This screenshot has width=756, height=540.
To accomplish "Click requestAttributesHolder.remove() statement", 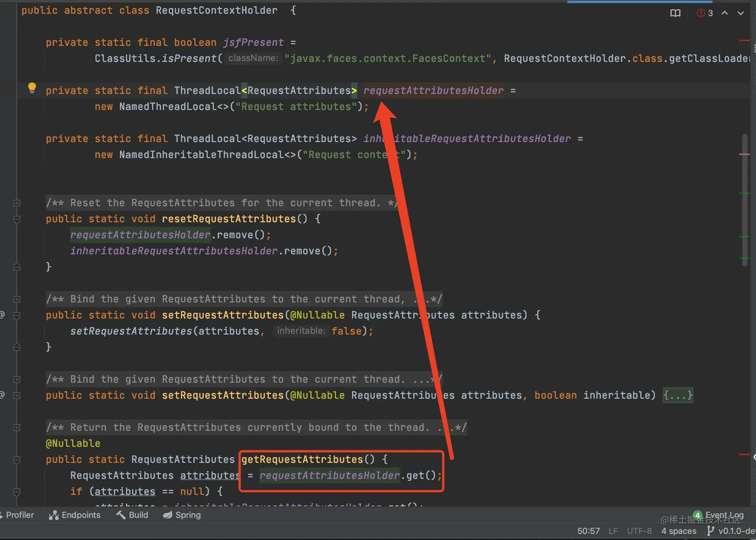I will [x=170, y=235].
